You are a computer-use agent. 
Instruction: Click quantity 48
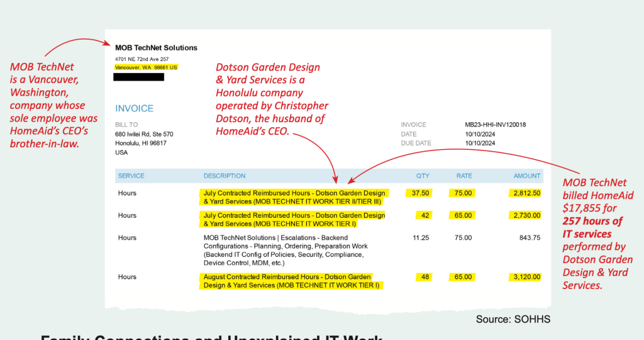coord(425,277)
